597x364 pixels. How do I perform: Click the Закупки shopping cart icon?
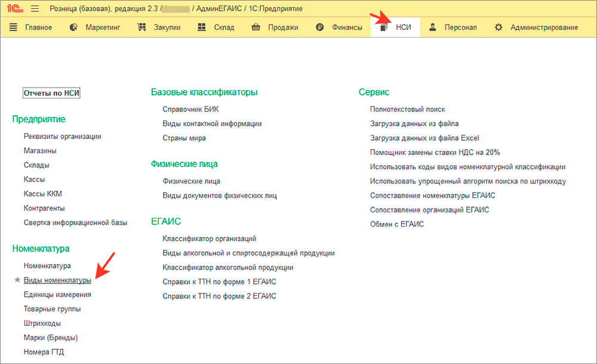click(x=141, y=27)
